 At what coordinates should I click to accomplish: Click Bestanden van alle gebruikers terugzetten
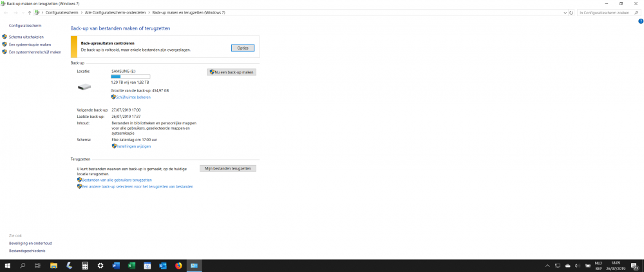click(117, 180)
